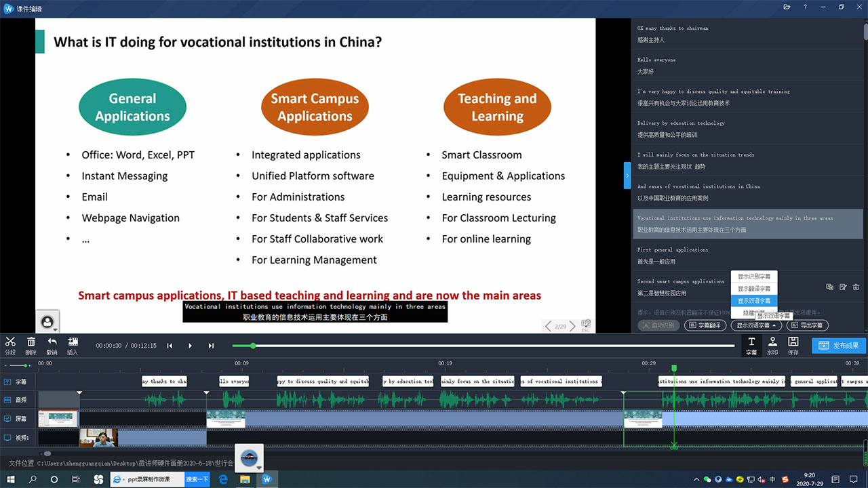Open the 水印 watermark tool

click(772, 346)
